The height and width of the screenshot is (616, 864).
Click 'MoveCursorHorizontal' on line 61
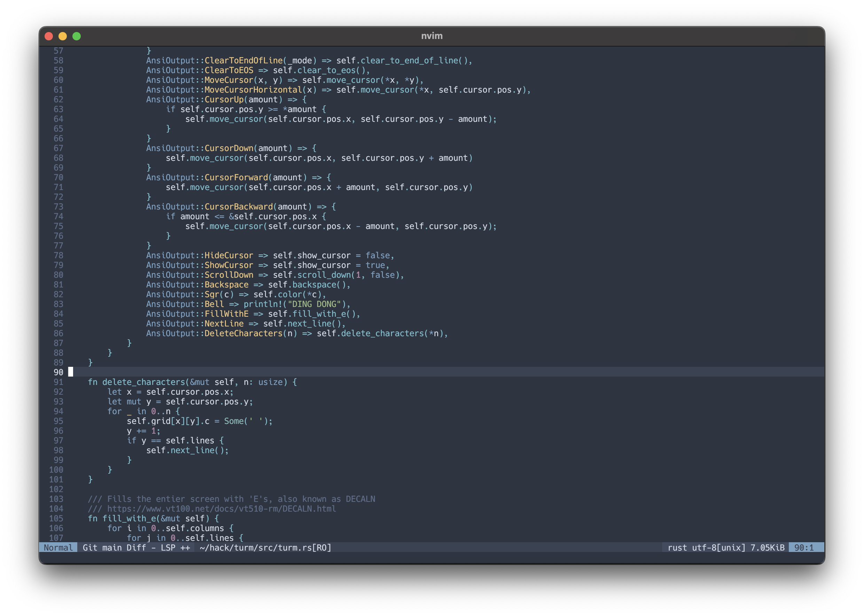tap(253, 89)
